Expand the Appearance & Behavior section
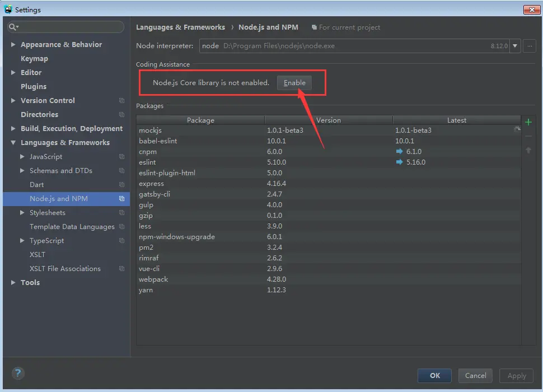Viewport: 543px width, 392px height. coord(13,44)
